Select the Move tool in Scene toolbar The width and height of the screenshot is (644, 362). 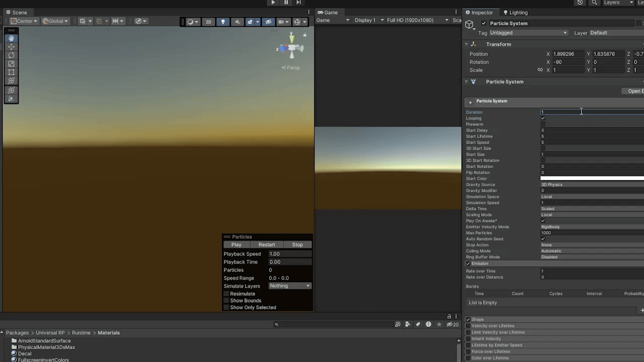11,47
